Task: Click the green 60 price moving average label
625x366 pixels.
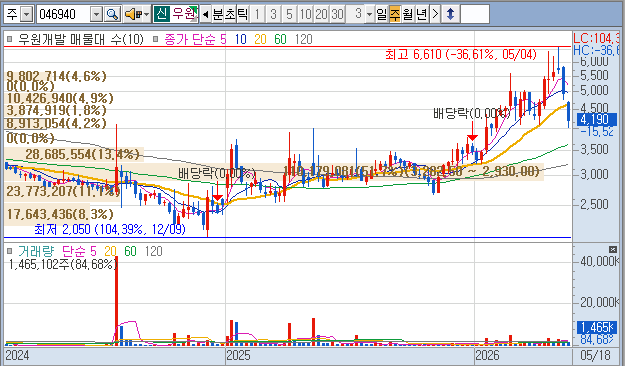Action: pyautogui.click(x=280, y=39)
